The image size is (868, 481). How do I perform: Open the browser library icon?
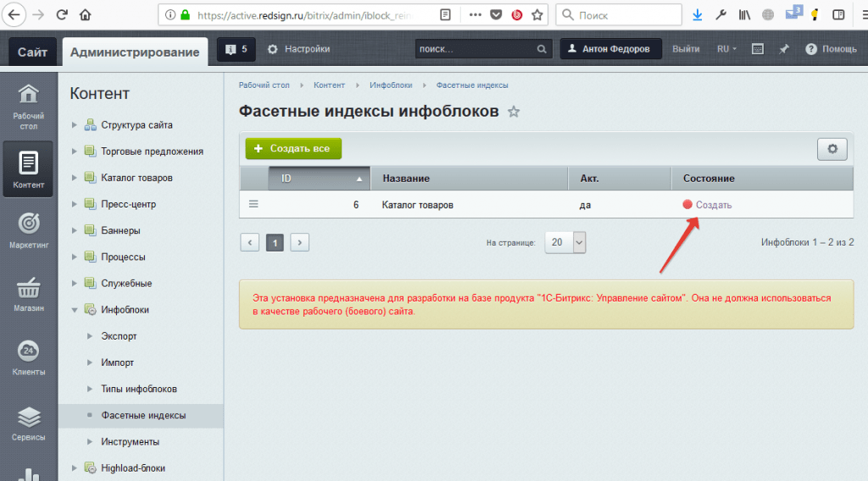click(744, 15)
